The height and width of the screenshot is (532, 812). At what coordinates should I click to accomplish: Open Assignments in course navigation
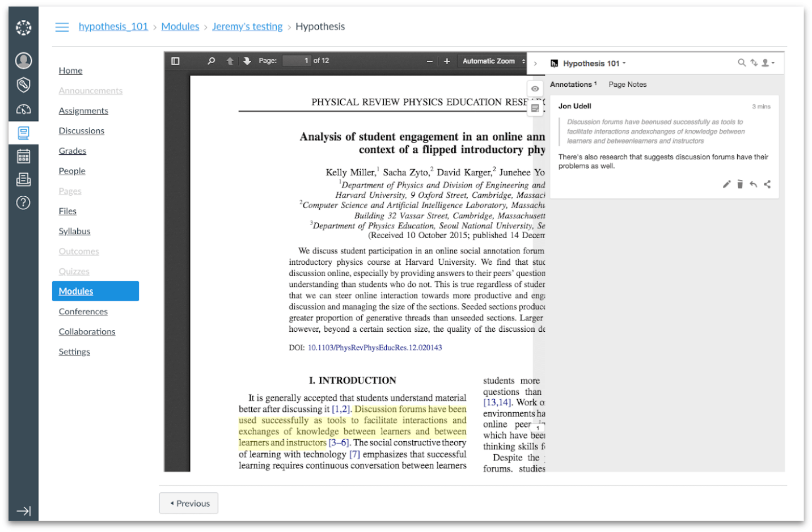pos(83,111)
